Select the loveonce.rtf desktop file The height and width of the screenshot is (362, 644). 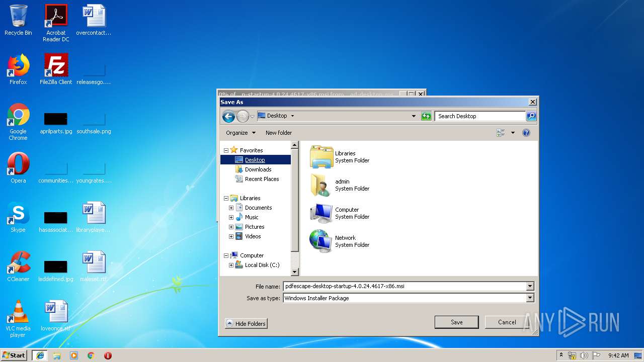(x=56, y=316)
